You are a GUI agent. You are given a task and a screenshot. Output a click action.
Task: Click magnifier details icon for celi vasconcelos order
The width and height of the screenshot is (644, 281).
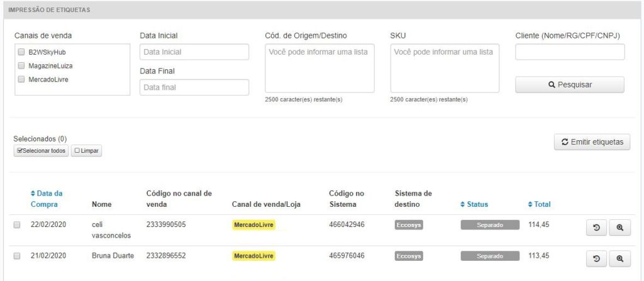pyautogui.click(x=619, y=228)
